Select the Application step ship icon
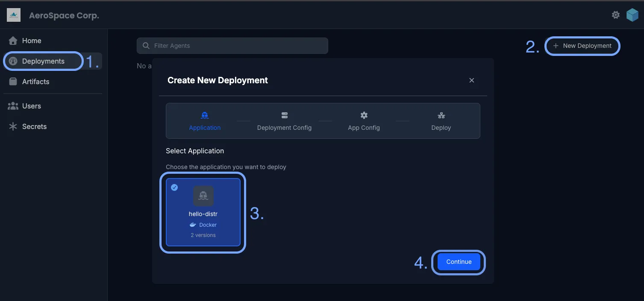Screen dimensions: 644x301 [x=204, y=115]
